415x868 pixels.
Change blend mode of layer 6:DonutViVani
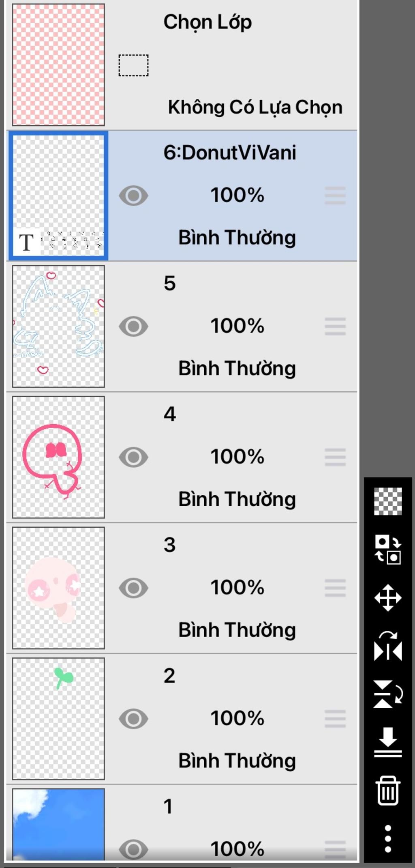(237, 238)
